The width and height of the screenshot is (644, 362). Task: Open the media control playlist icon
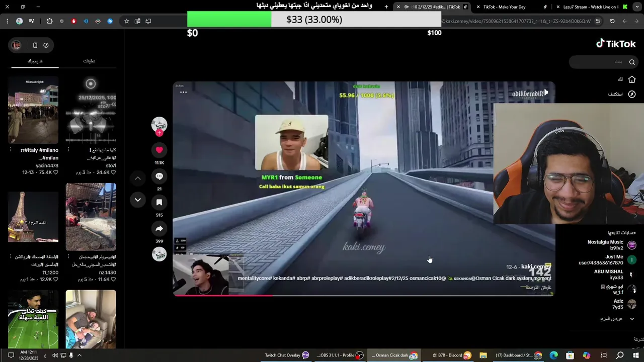click(x=31, y=21)
